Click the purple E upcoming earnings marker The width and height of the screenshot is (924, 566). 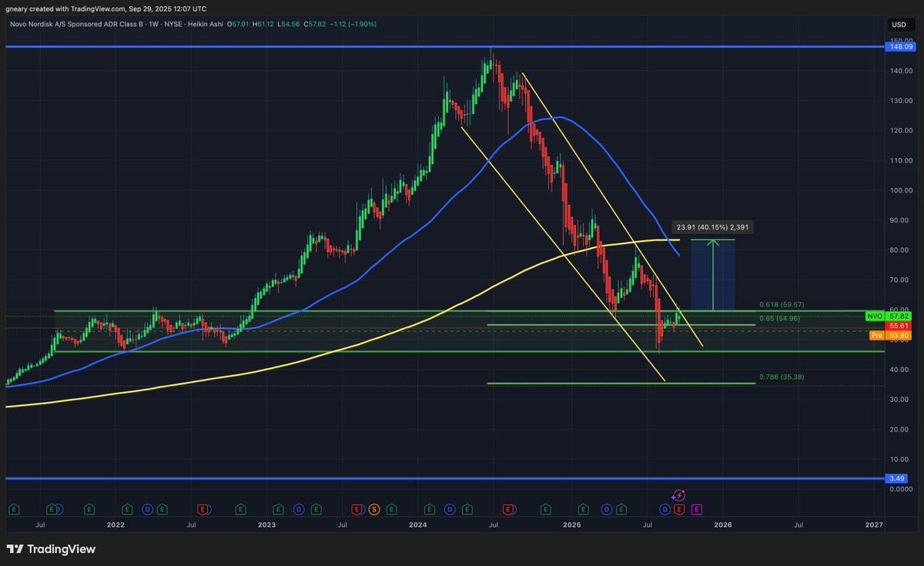tap(697, 510)
